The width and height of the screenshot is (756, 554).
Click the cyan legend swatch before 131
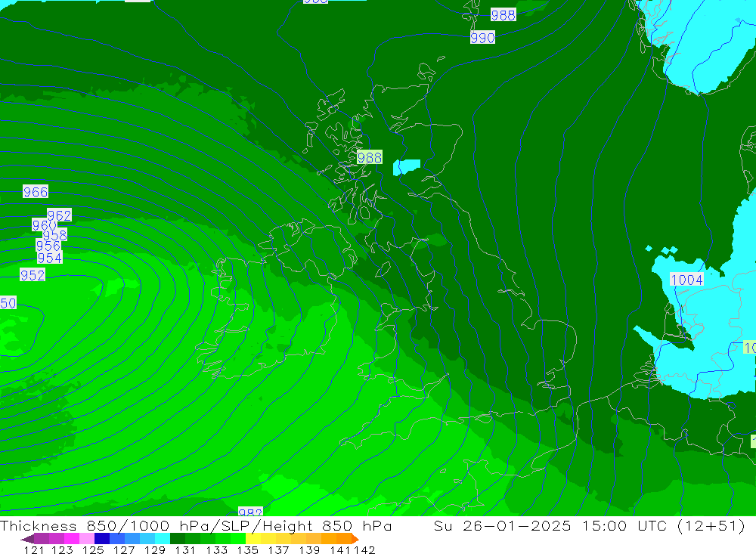pos(163,539)
